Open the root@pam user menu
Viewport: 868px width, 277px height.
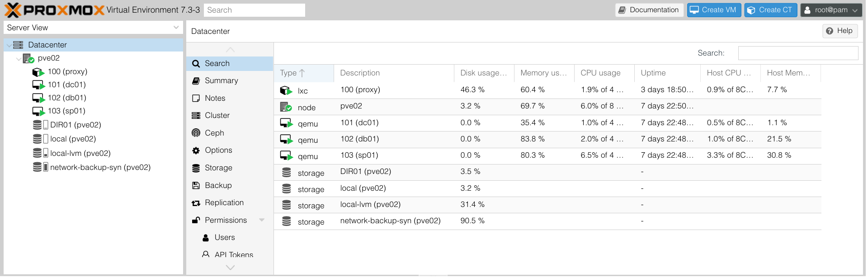(x=831, y=10)
